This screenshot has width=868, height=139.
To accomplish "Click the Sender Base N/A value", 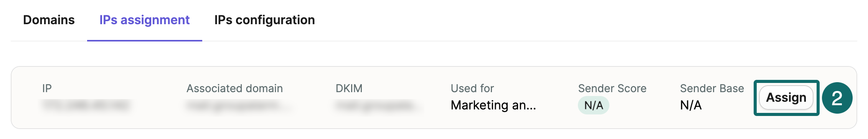I will click(691, 105).
